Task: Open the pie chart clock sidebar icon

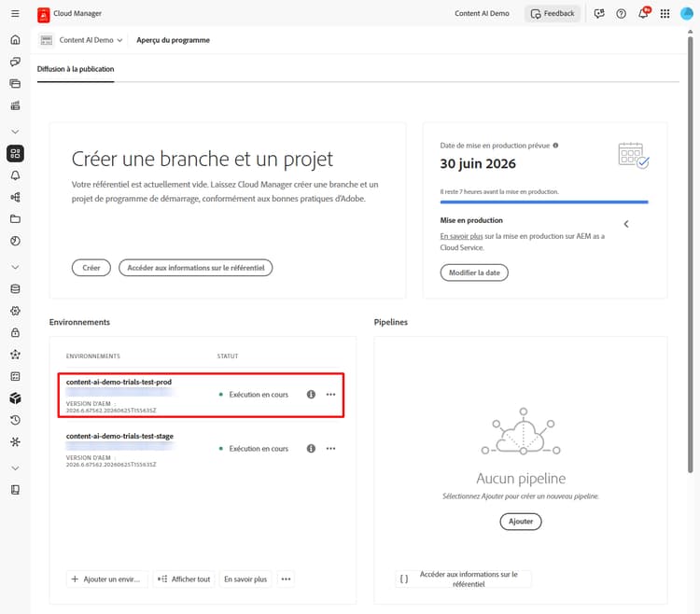Action: (15, 241)
